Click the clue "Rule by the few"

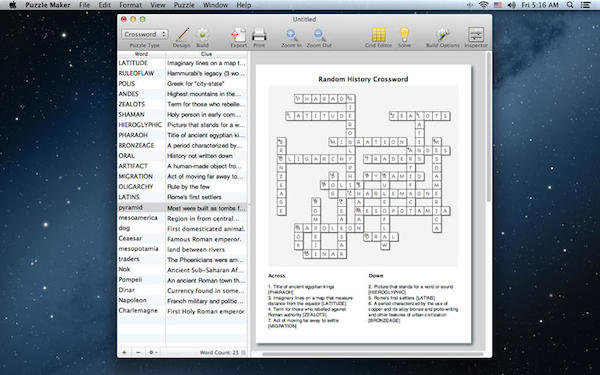click(x=189, y=187)
